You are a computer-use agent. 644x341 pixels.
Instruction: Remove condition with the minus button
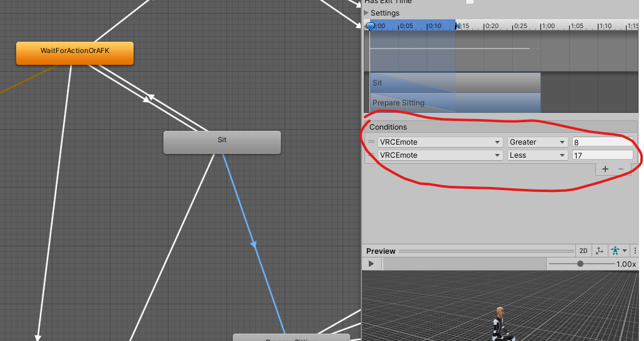click(x=621, y=169)
